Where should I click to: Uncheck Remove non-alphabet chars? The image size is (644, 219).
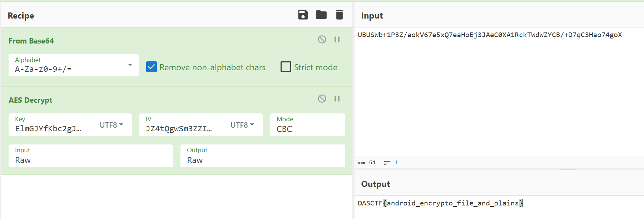pos(152,67)
